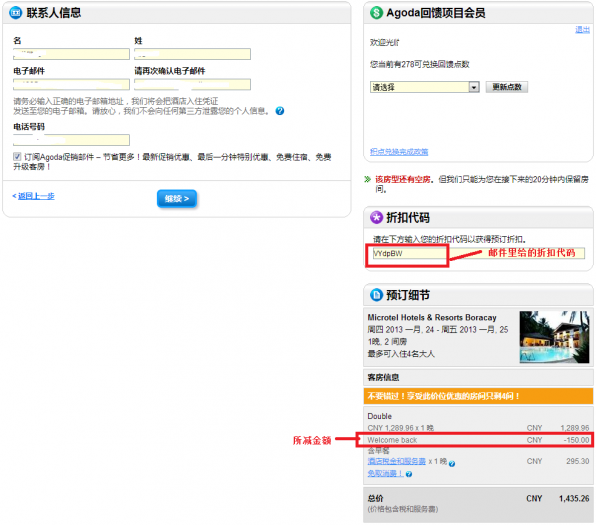Open hotel tax and service fee link
The height and width of the screenshot is (525, 596).
click(x=396, y=461)
